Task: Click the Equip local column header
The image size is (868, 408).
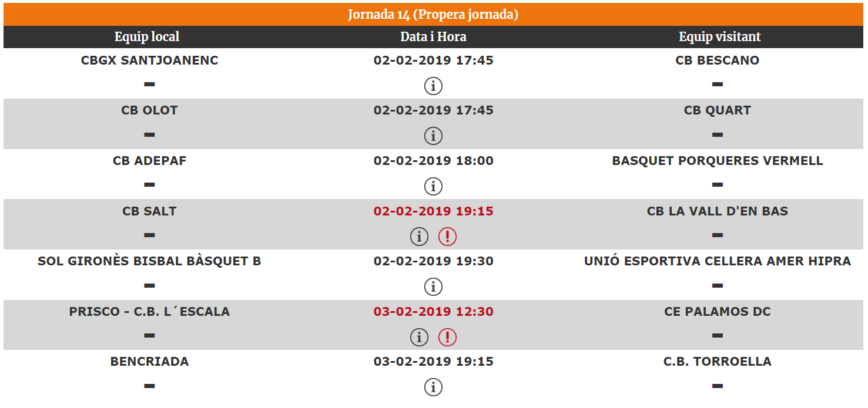Action: pos(147,37)
